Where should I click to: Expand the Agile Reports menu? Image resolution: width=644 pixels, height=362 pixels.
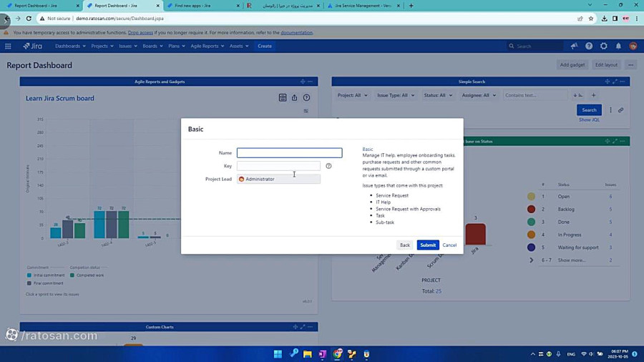click(207, 46)
